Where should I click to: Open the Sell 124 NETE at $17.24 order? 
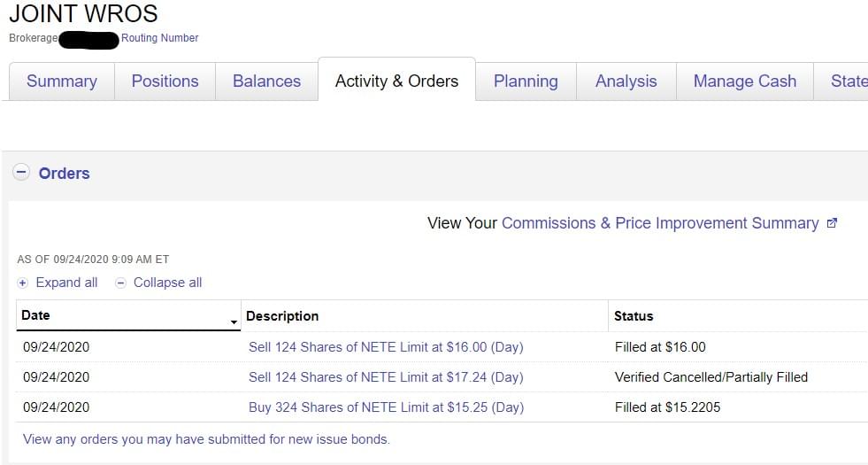pyautogui.click(x=386, y=377)
